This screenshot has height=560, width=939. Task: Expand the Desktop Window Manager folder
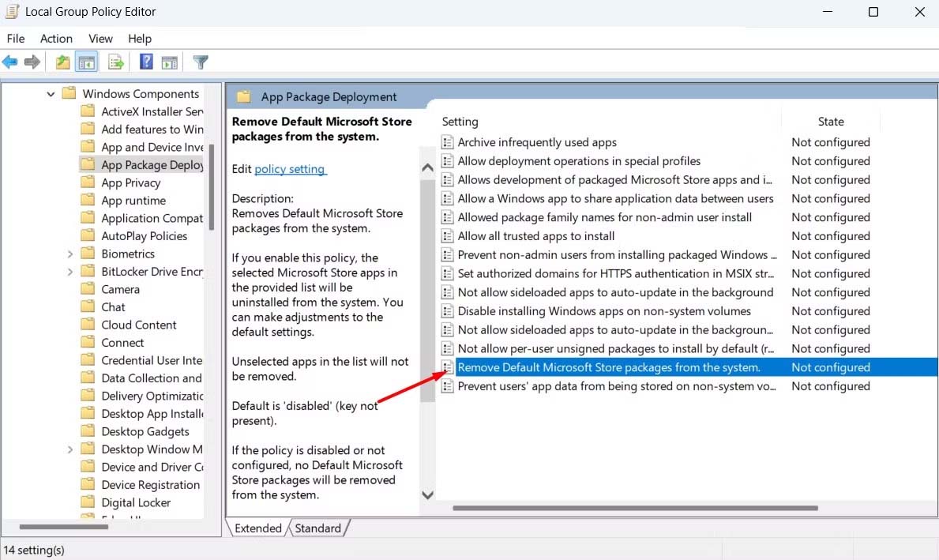pos(70,449)
